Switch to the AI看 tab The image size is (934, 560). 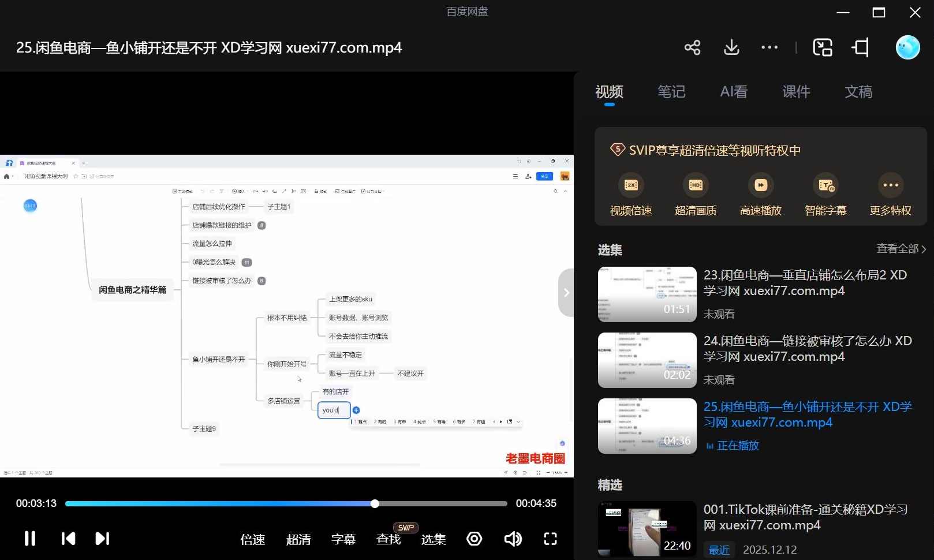(733, 92)
